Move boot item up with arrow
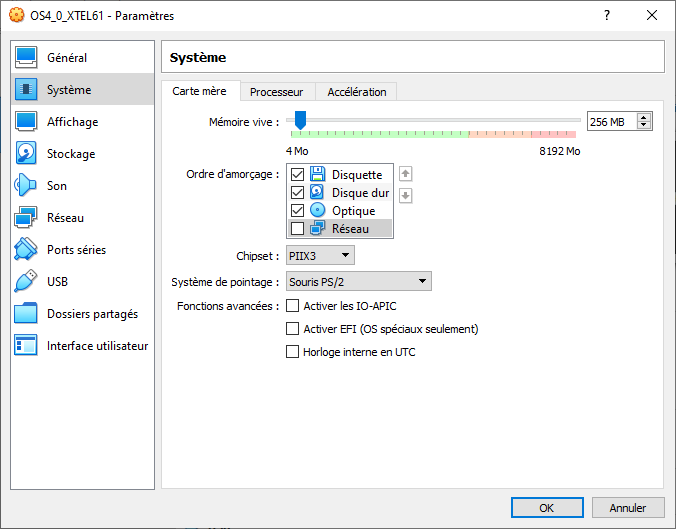676x529 pixels. click(406, 174)
